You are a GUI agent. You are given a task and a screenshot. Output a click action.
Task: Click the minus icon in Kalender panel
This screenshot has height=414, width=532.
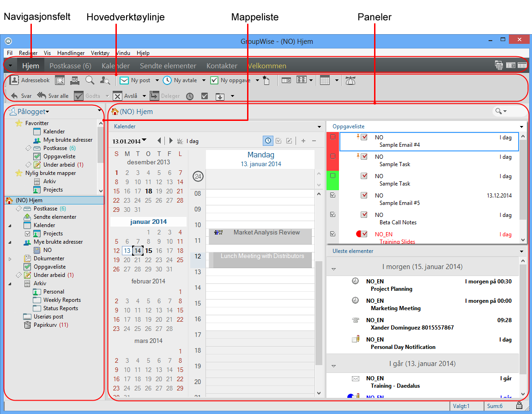tap(314, 141)
